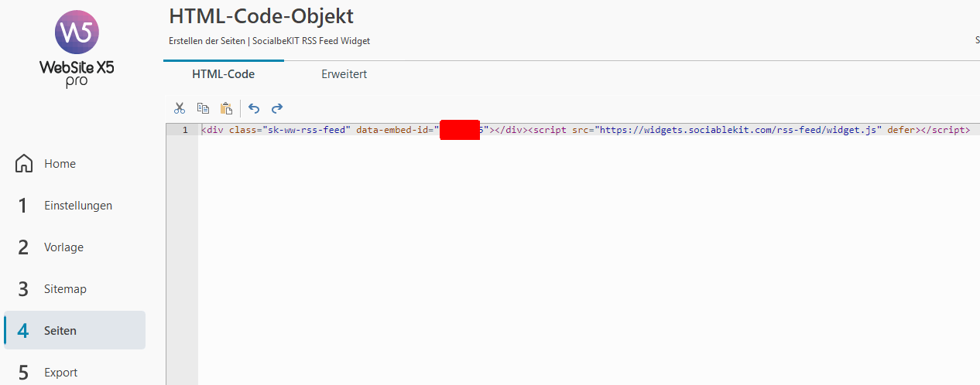Click the widget.js script URL in code
This screenshot has height=385, width=980.
[738, 130]
